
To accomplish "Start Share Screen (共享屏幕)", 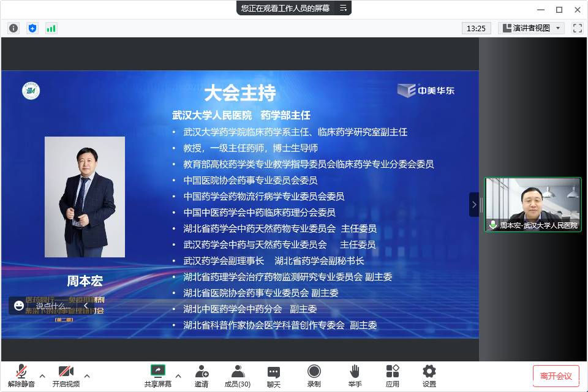I will click(x=158, y=375).
